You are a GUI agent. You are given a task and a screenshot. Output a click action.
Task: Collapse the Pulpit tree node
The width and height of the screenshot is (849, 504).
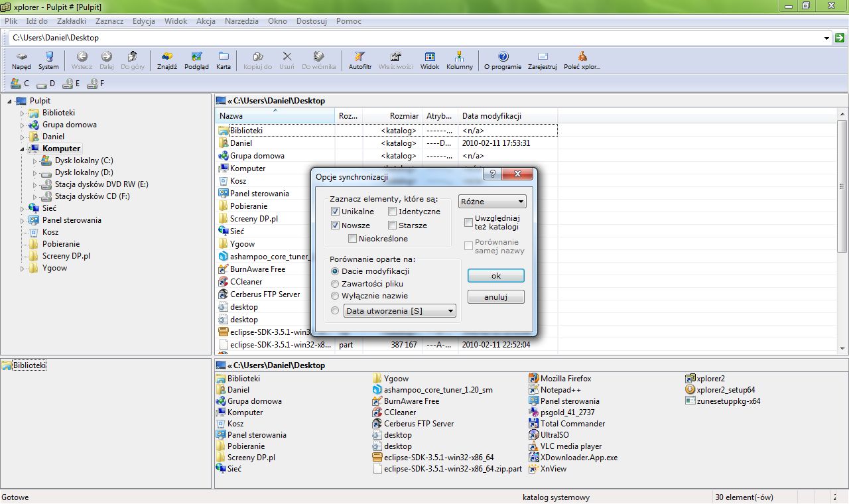click(x=10, y=101)
